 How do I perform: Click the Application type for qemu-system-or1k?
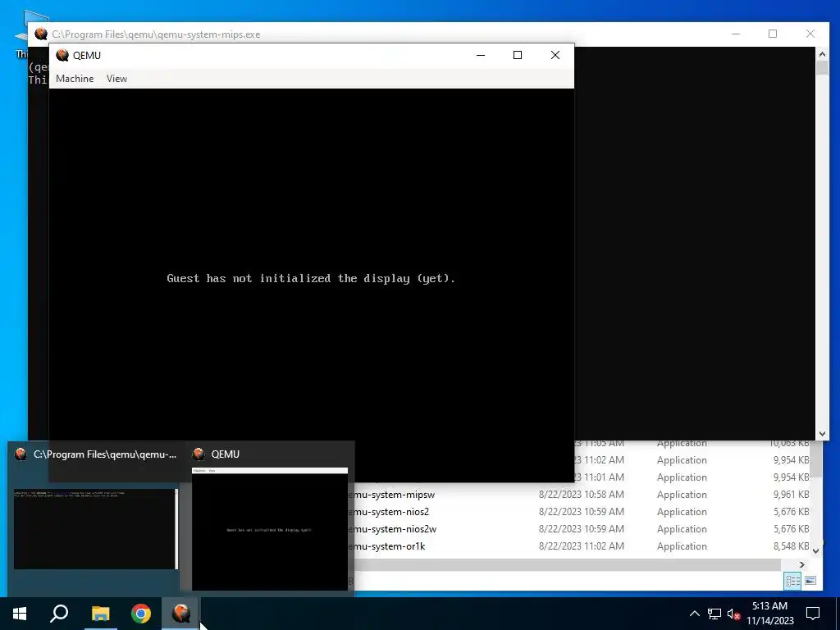point(682,546)
